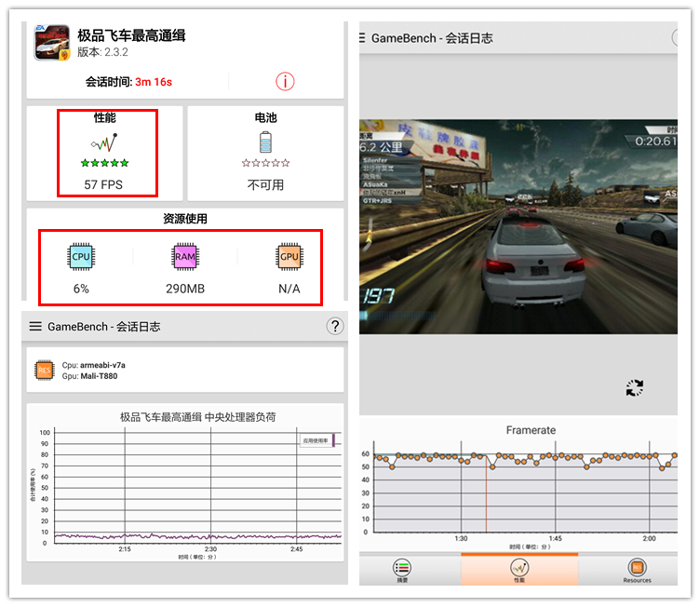The width and height of the screenshot is (700, 607).
Task: Click the 290MB RAM usage value
Action: [x=185, y=289]
